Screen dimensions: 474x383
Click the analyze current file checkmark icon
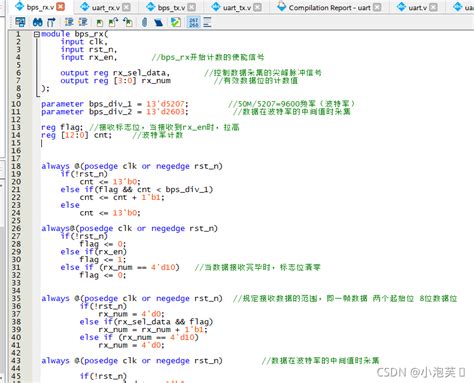coord(176,22)
